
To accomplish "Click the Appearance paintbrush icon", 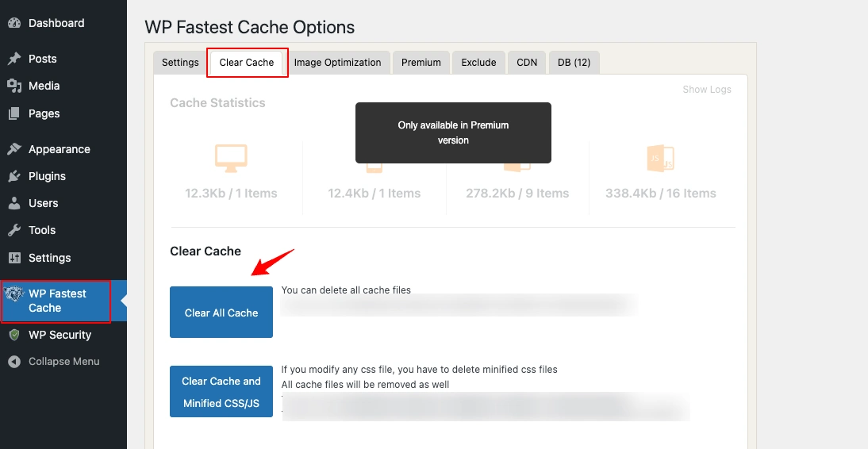I will click(14, 149).
